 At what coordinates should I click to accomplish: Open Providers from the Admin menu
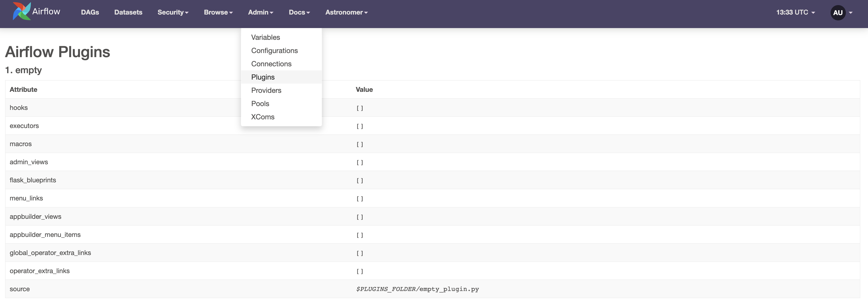coord(266,90)
